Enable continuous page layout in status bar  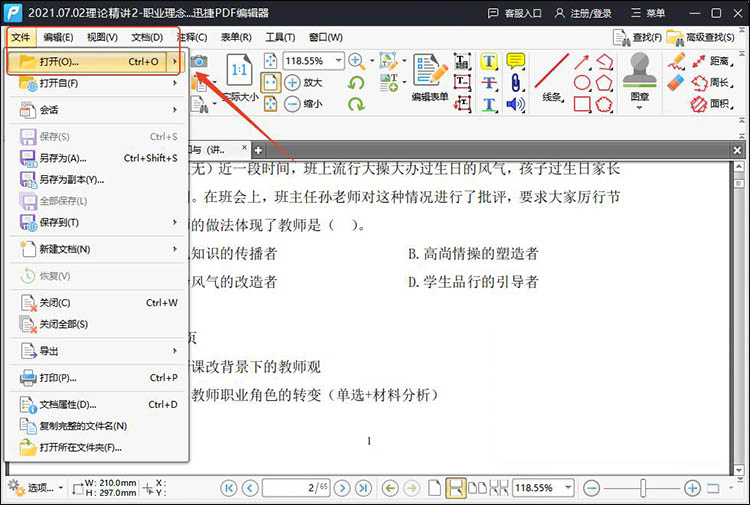point(455,488)
